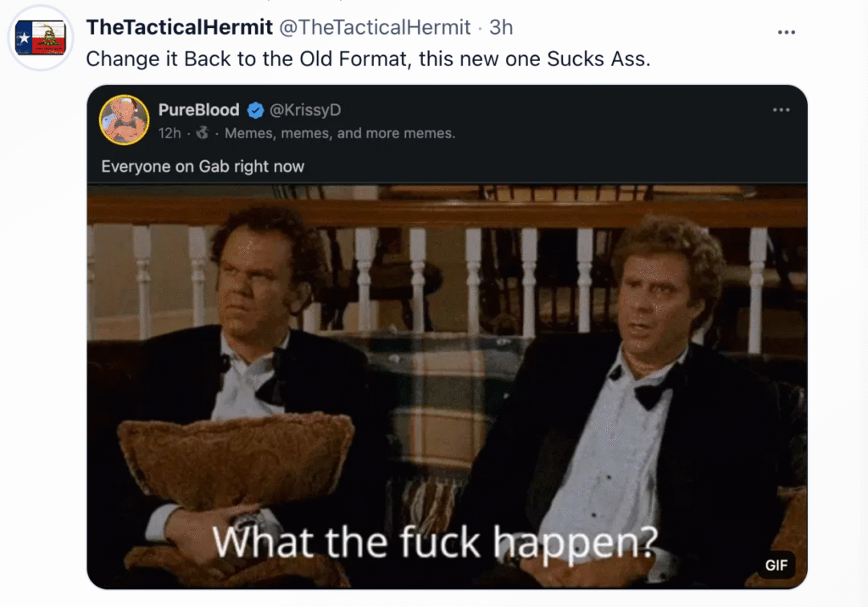The width and height of the screenshot is (868, 607).
Task: Click the 12h timestamp in quoted post
Action: point(170,133)
